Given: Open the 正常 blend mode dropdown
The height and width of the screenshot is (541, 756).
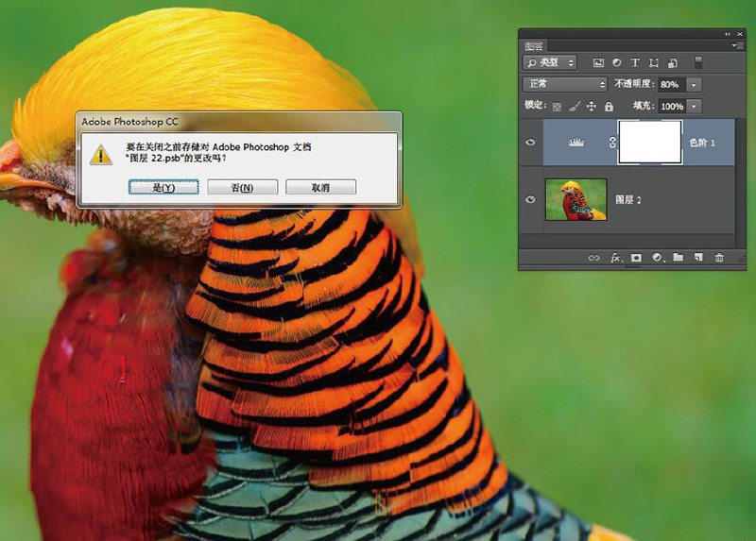Looking at the screenshot, I should click(x=564, y=84).
